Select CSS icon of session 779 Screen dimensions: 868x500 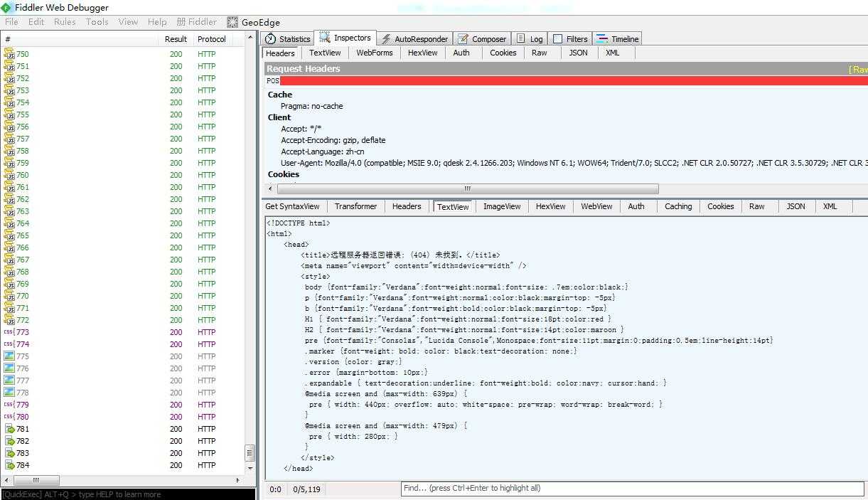(9, 405)
